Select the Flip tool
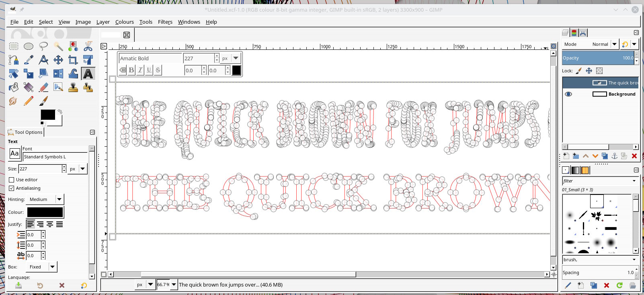The image size is (644, 295). pyautogui.click(x=58, y=74)
